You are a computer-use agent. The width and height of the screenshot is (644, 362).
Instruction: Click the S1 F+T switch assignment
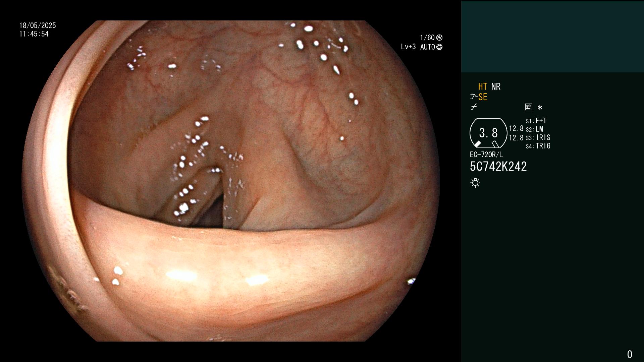536,121
